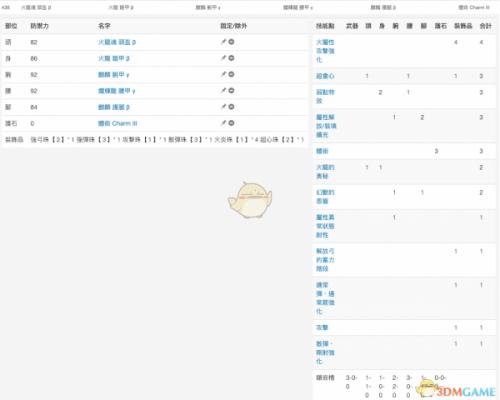Open the 超會心 skill link
The image size is (500, 400).
pyautogui.click(x=325, y=76)
